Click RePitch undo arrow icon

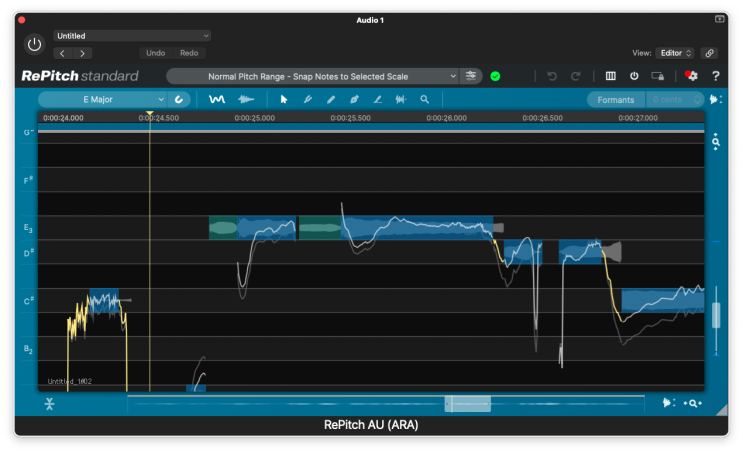pos(552,76)
